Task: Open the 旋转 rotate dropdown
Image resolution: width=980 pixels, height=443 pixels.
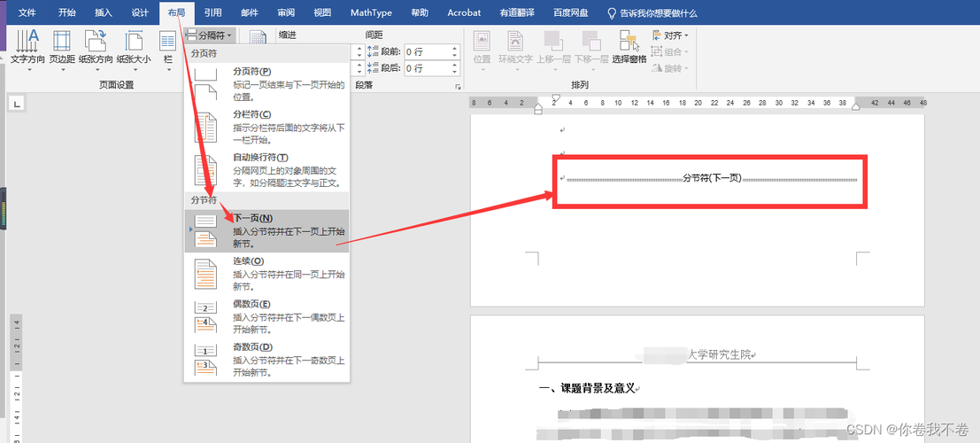Action: 670,68
